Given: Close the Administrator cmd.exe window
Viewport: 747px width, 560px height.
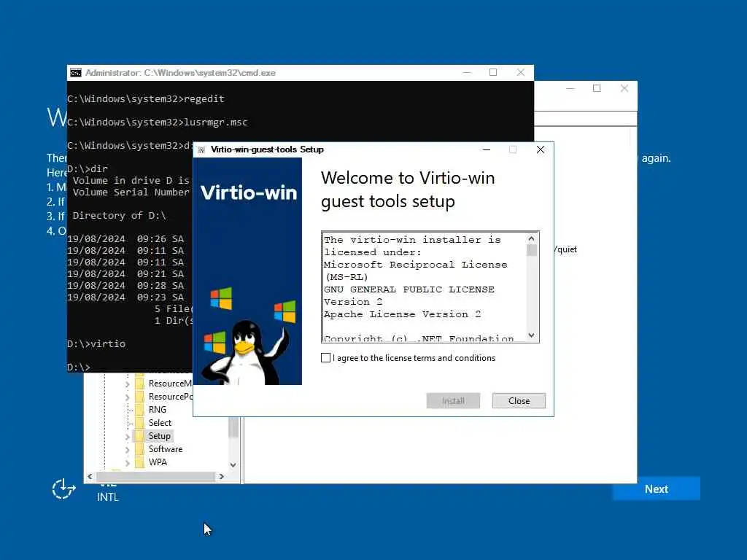Looking at the screenshot, I should pos(521,72).
